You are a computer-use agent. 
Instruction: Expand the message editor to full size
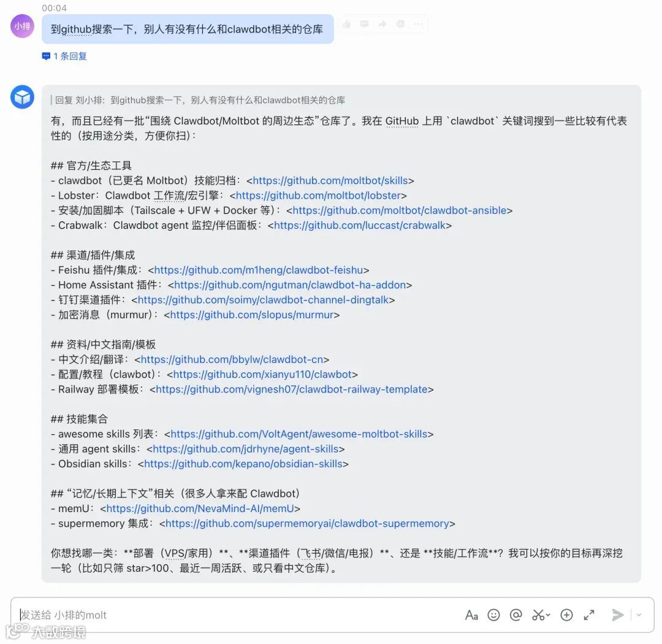pos(589,615)
